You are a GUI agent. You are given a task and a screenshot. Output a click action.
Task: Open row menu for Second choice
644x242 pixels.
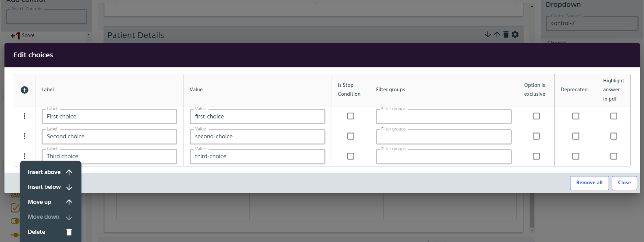point(24,136)
